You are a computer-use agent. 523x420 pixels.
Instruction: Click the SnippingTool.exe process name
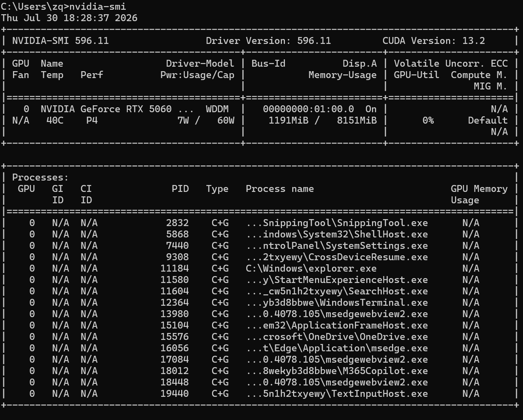(337, 223)
